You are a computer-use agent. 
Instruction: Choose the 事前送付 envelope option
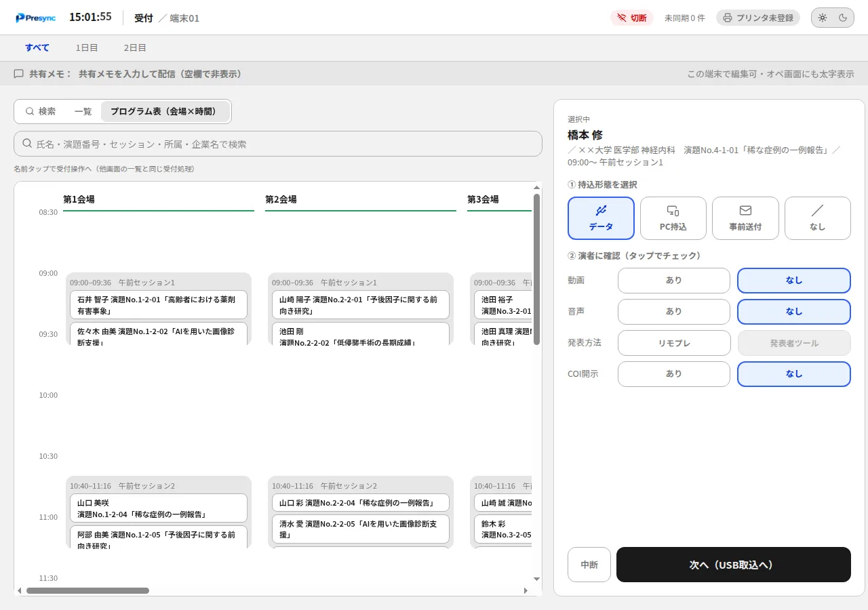745,218
